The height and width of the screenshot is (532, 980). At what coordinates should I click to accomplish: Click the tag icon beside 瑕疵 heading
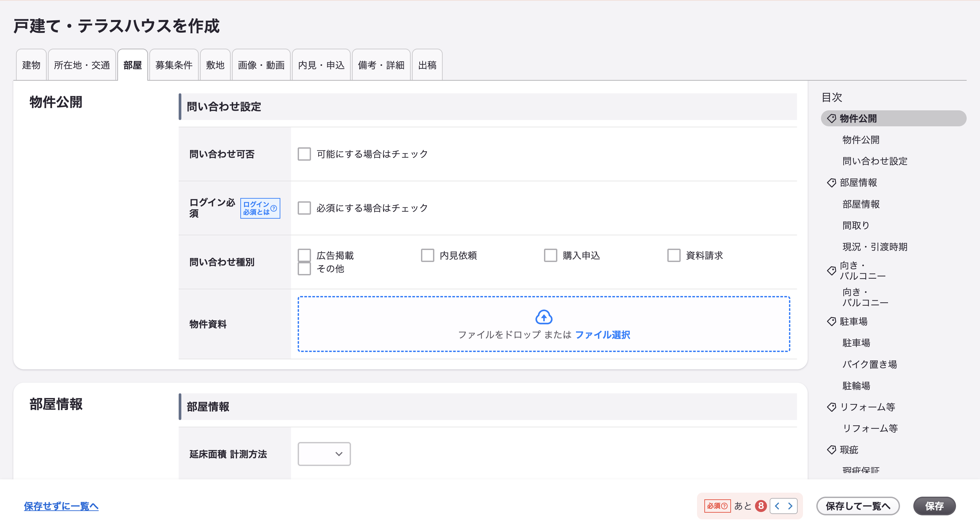(831, 450)
